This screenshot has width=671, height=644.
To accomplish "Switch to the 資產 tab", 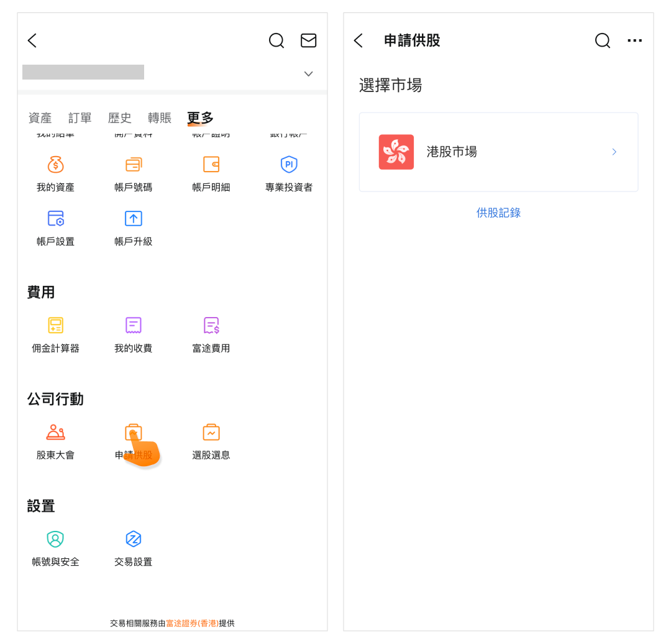I will click(x=40, y=118).
